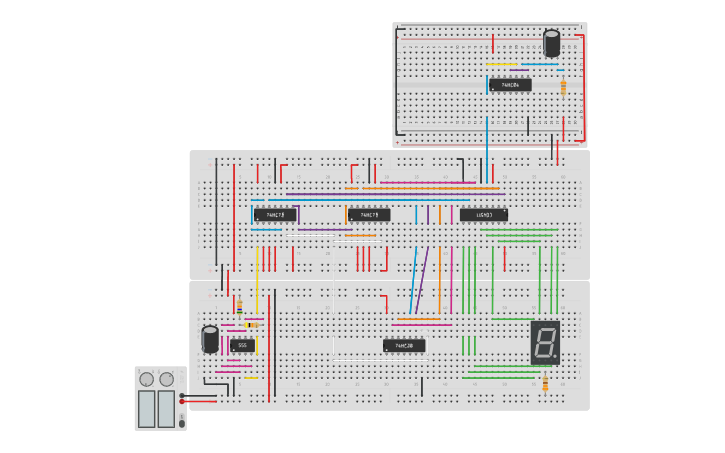This screenshot has height=453, width=725.
Task: Click the right knob on power supply
Action: click(167, 379)
